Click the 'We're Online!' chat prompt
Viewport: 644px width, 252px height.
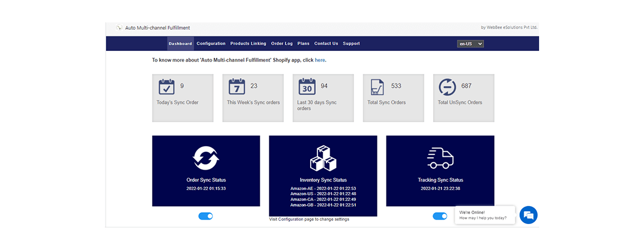pyautogui.click(x=485, y=215)
